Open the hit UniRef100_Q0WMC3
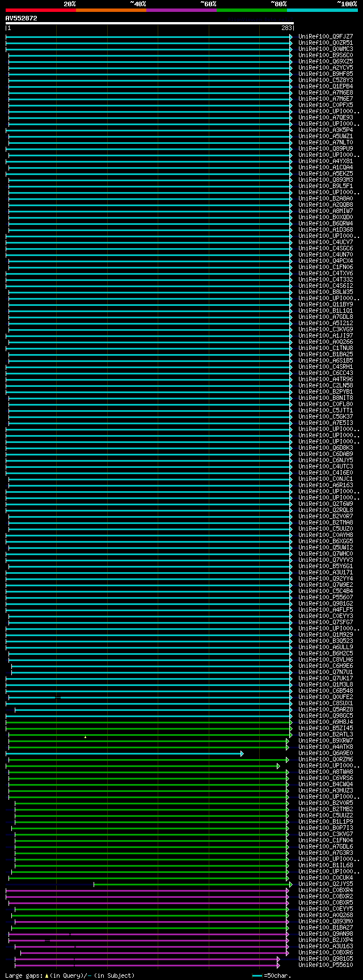The width and height of the screenshot is (363, 980). click(326, 49)
